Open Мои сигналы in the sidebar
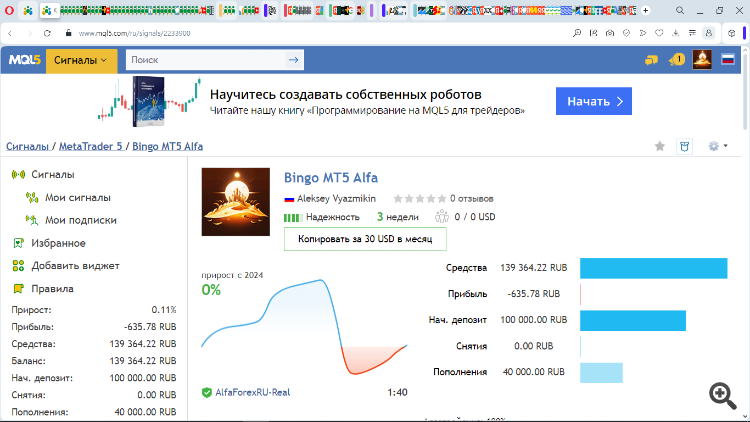The width and height of the screenshot is (750, 422). pos(77,198)
